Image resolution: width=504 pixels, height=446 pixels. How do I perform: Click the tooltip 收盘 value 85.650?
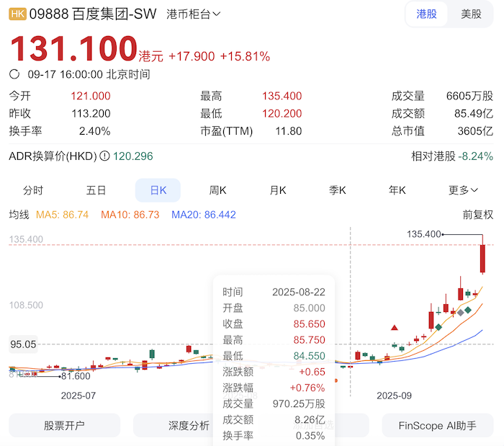(x=309, y=324)
